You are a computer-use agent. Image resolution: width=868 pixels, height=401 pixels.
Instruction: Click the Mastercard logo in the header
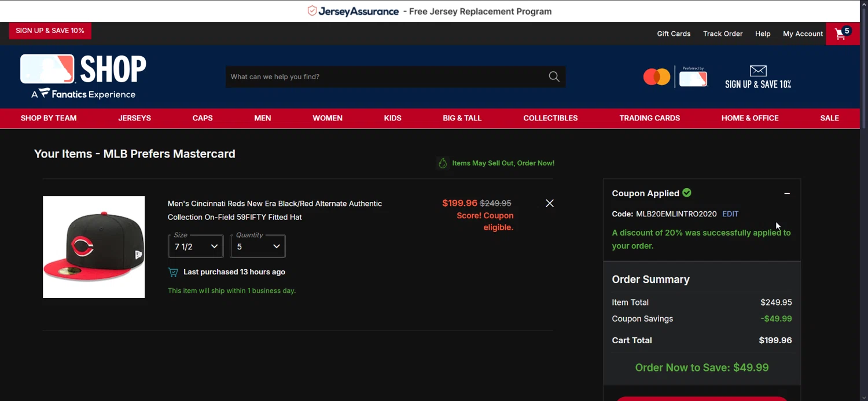point(657,76)
